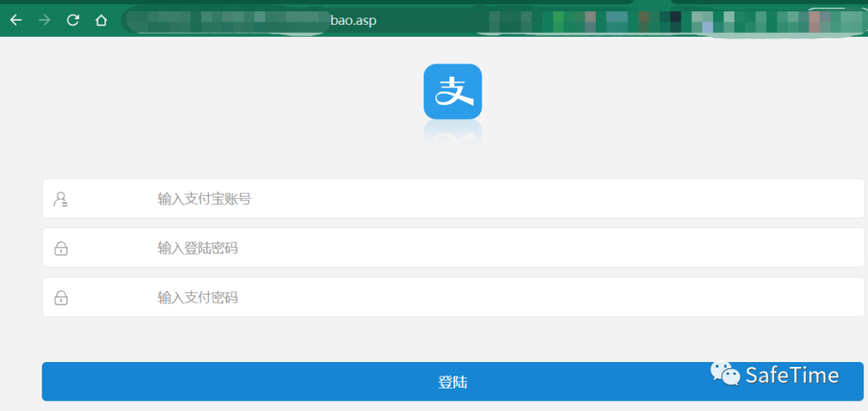Click the blue Alipay logo
The height and width of the screenshot is (411, 868).
452,92
